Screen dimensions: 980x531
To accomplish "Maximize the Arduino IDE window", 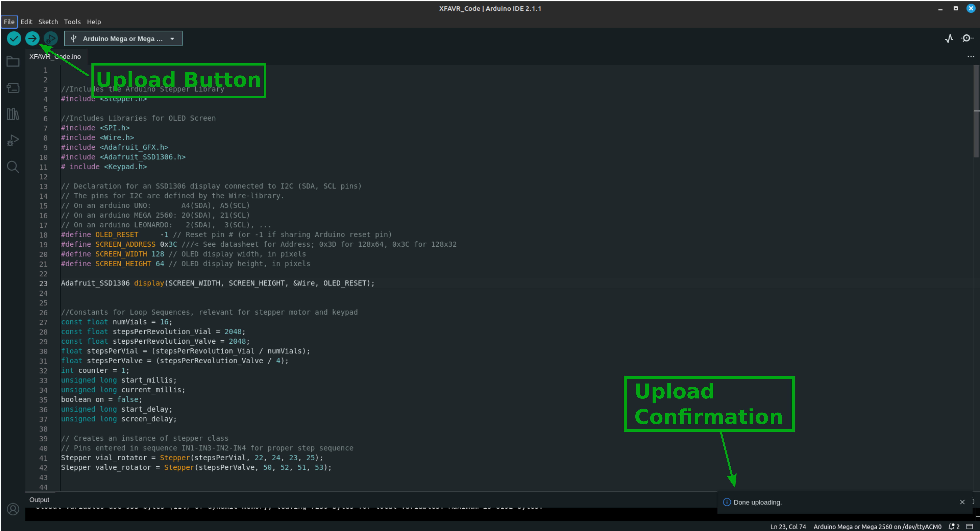I will 956,8.
